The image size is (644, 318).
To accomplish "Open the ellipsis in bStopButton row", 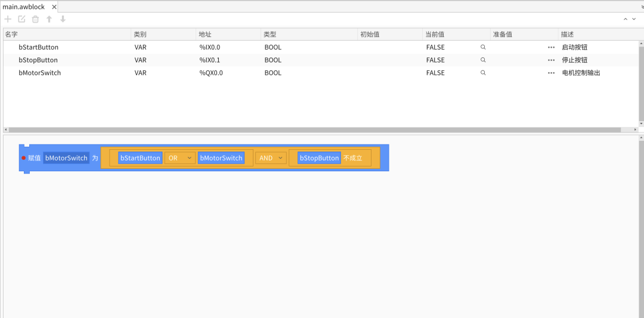I will pos(551,60).
